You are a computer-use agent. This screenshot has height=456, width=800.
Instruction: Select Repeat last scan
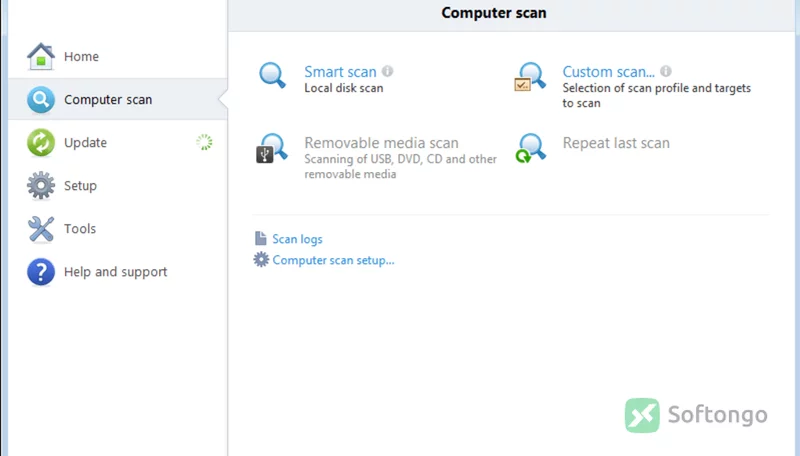[x=616, y=143]
